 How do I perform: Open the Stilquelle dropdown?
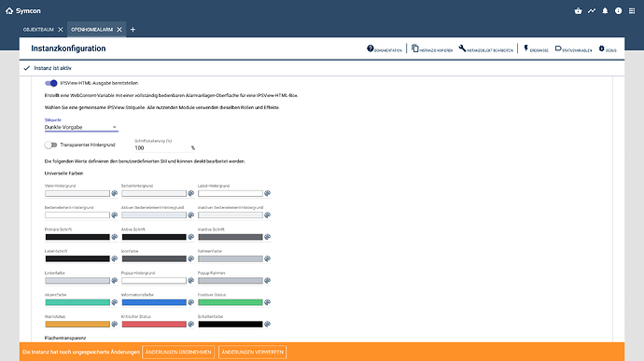tap(81, 127)
